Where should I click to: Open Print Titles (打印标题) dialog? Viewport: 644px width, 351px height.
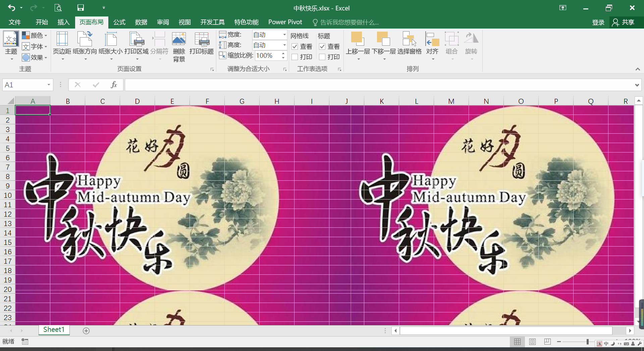pos(202,44)
